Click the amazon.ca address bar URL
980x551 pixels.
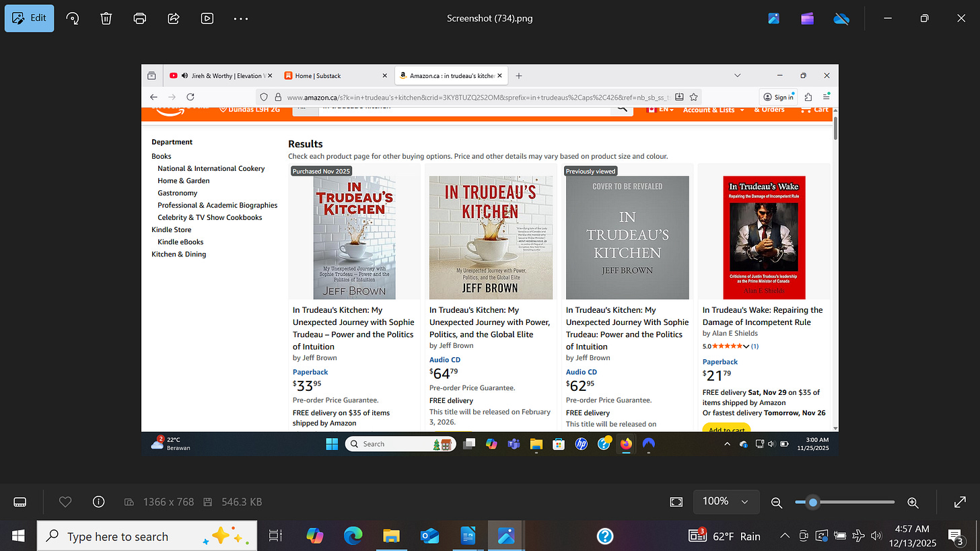pos(478,97)
